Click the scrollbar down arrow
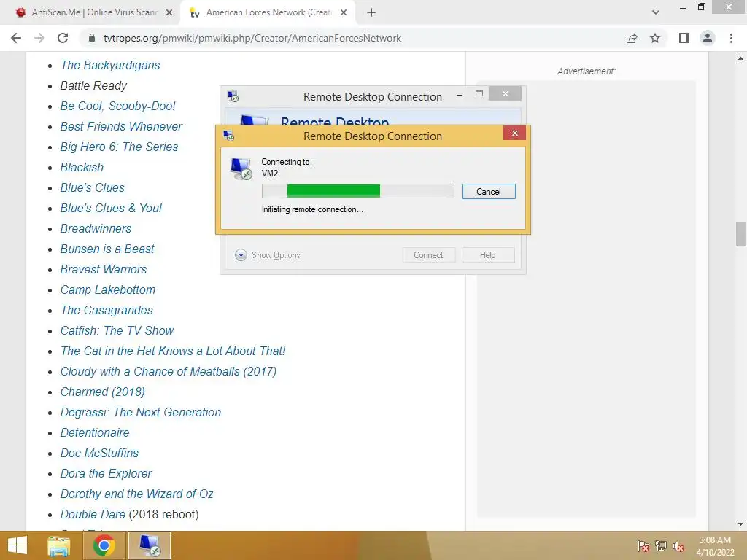The width and height of the screenshot is (747, 560). [740, 524]
